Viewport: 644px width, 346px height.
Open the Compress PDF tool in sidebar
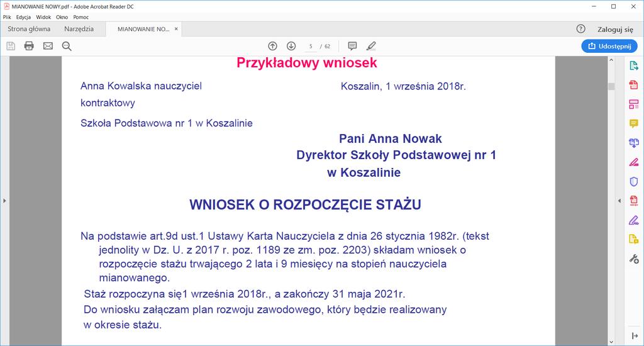(634, 201)
